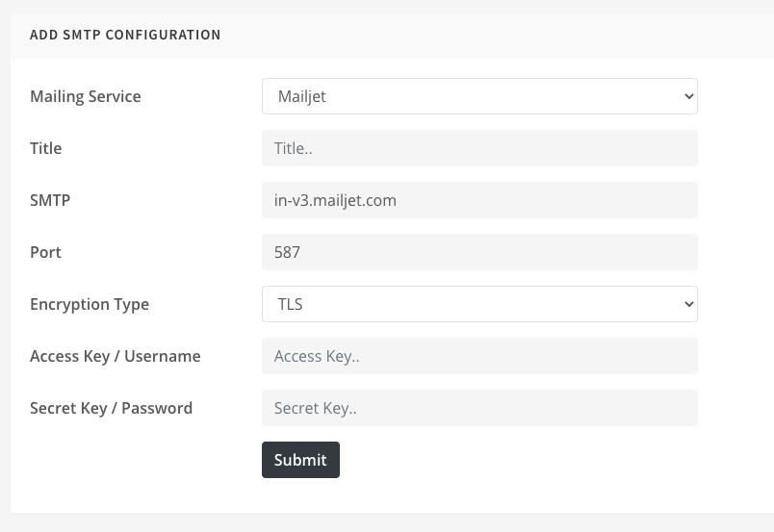The image size is (774, 532).
Task: Click the SMTP field label
Action: tap(50, 200)
